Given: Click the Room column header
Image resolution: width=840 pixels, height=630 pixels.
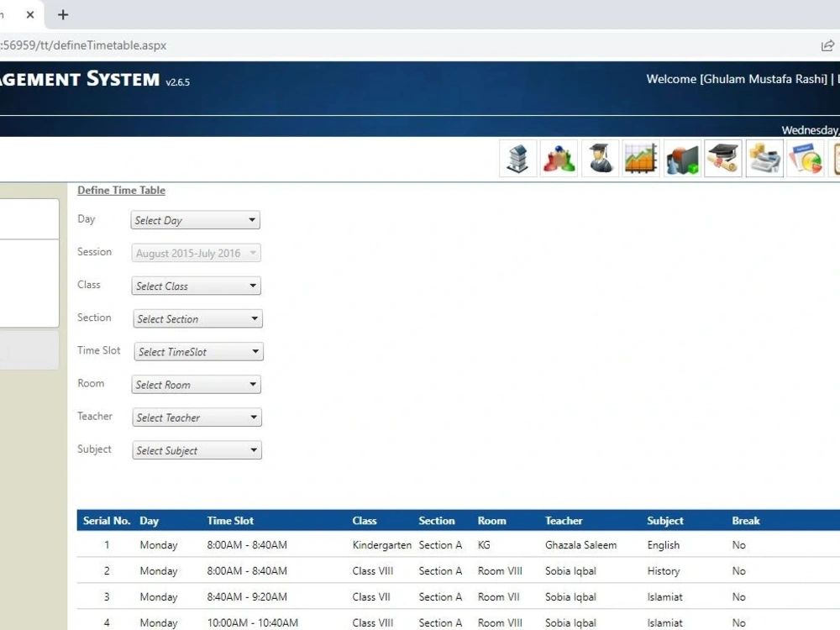Looking at the screenshot, I should click(491, 521).
